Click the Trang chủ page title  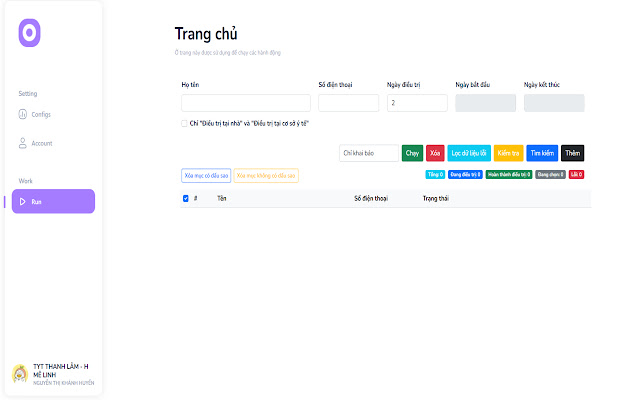click(206, 34)
